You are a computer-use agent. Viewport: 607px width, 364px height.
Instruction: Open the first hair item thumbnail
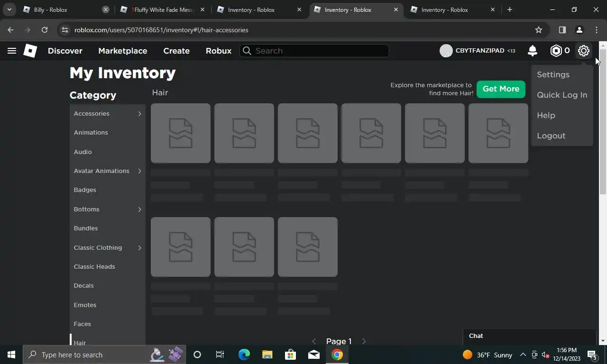click(181, 133)
